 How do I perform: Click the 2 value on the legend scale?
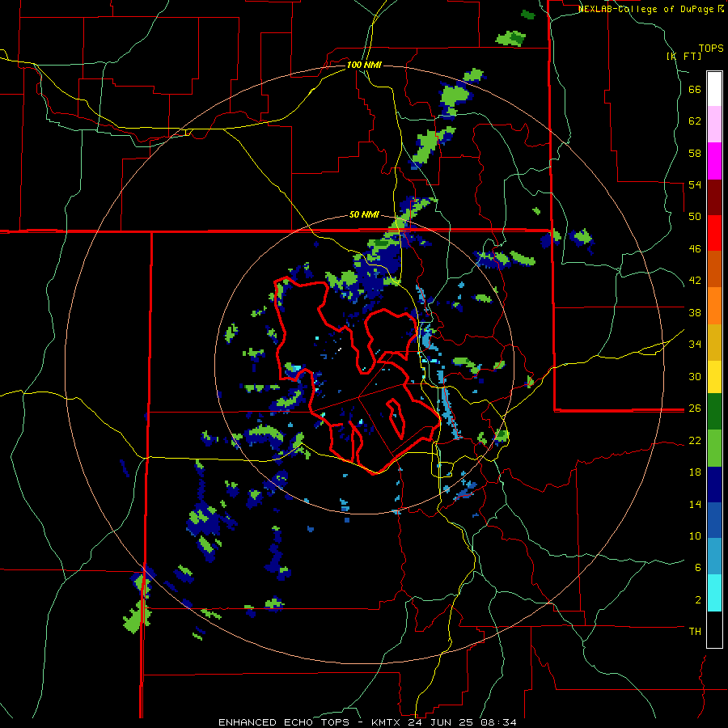pos(698,599)
